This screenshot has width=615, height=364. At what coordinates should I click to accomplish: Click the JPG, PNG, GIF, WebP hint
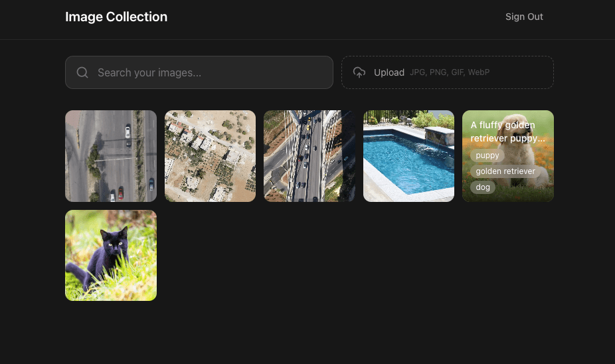450,72
